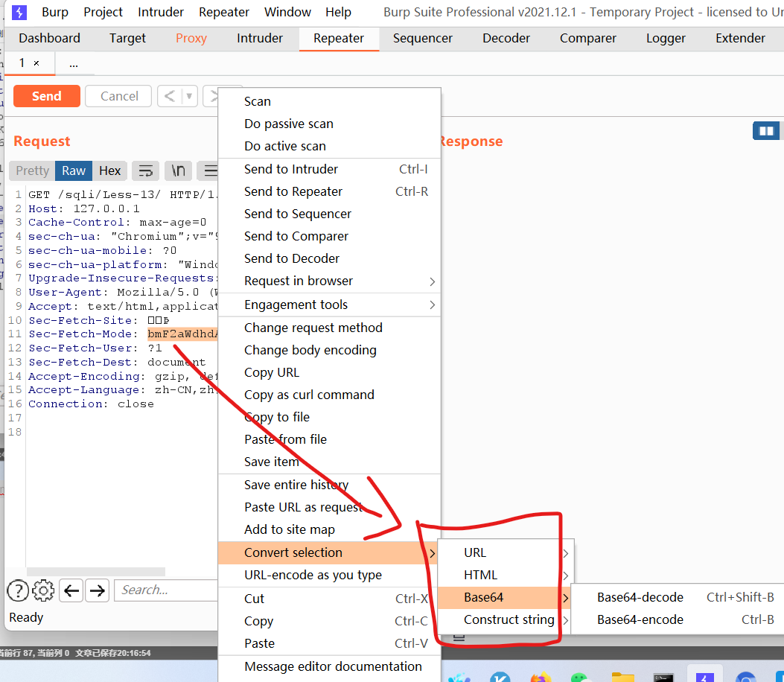Expand the Construct string submenu
Viewport: 784px width, 682px height.
[506, 620]
